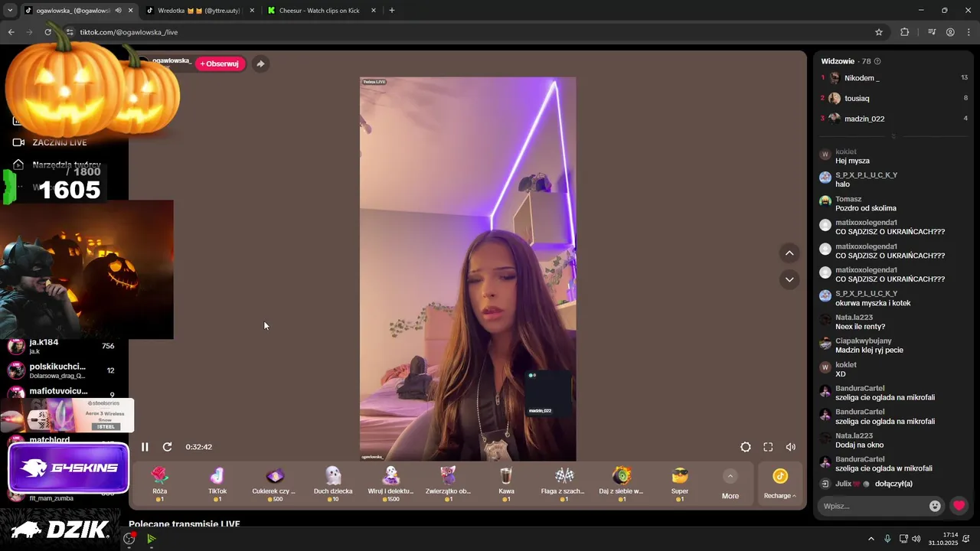
Task: Open polskikuchci... live in sidebar
Action: [61, 370]
